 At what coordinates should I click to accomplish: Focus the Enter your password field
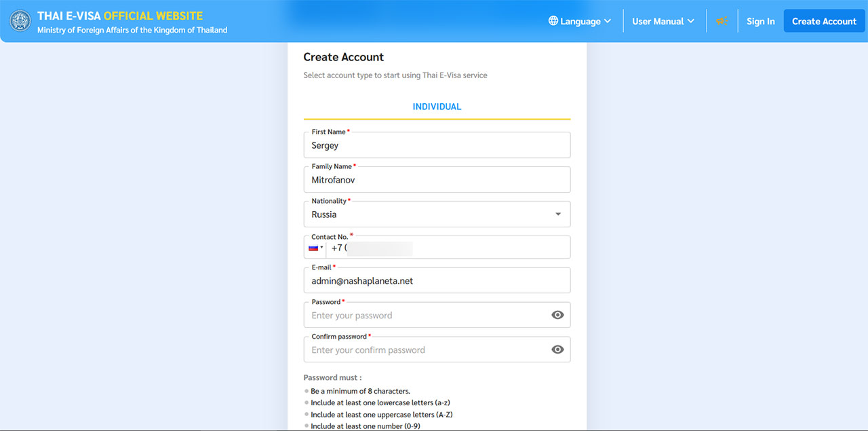click(427, 315)
